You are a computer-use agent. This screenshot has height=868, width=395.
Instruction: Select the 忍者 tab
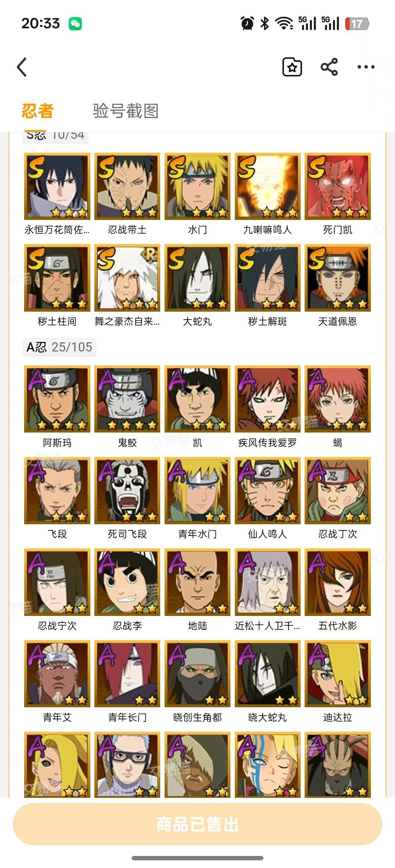click(x=38, y=111)
